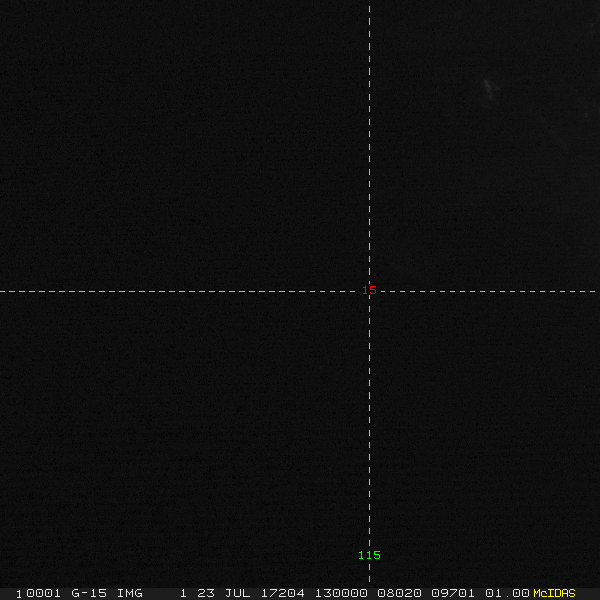The height and width of the screenshot is (600, 600).
Task: Click the IMG text in status line
Action: click(130, 593)
